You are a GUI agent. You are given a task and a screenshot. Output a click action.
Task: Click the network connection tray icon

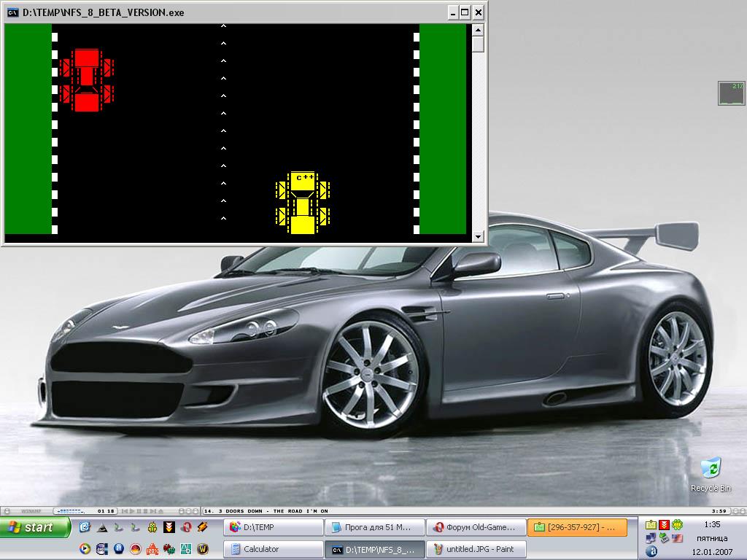tap(651, 538)
